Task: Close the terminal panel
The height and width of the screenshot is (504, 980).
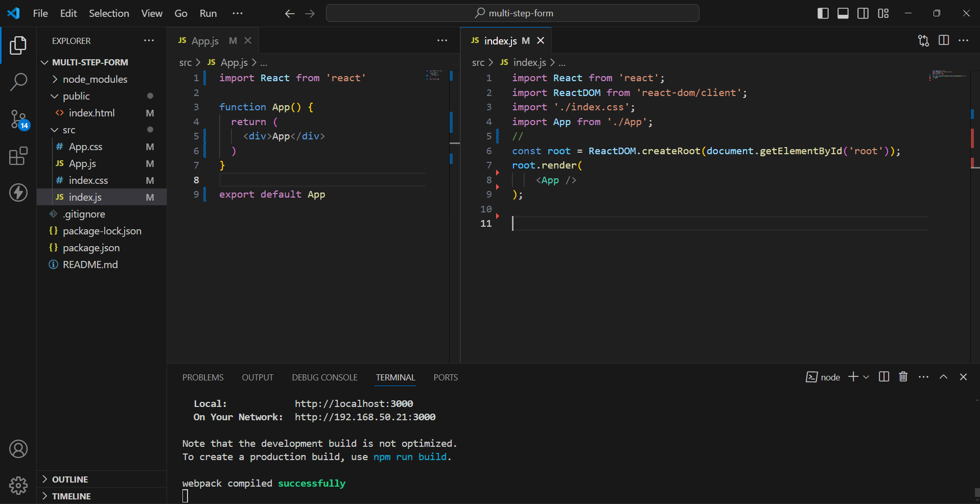Action: pos(964,377)
